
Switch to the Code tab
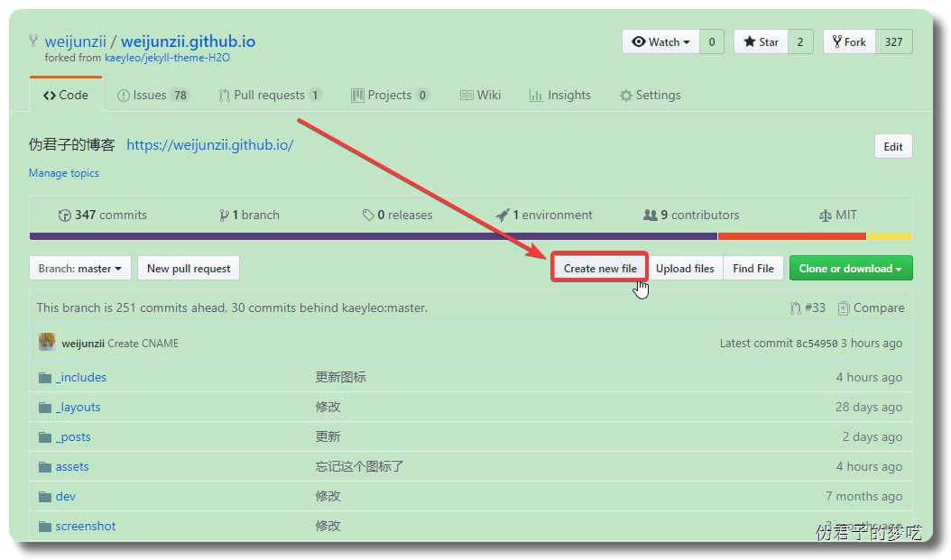coord(66,96)
